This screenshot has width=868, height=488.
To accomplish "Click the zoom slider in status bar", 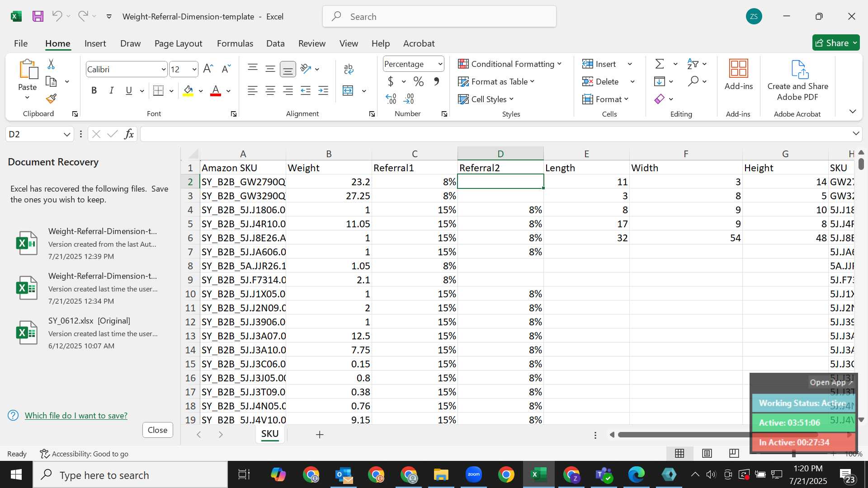I will click(x=794, y=454).
